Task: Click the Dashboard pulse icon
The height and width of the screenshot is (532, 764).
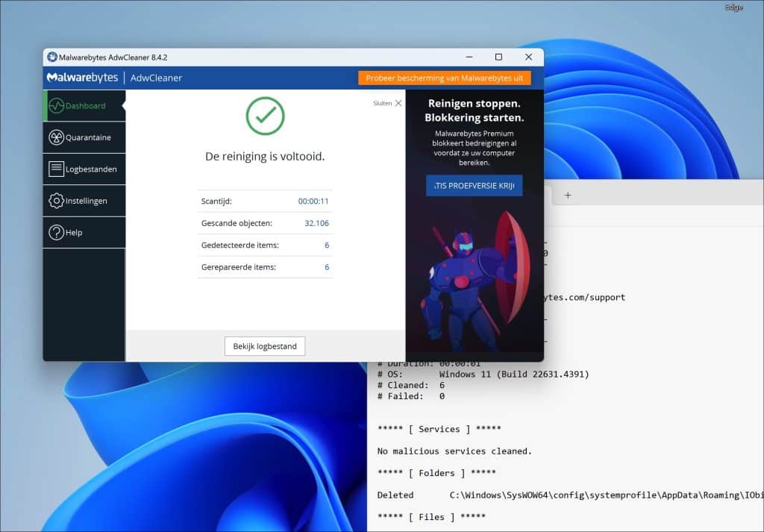Action: pos(57,106)
